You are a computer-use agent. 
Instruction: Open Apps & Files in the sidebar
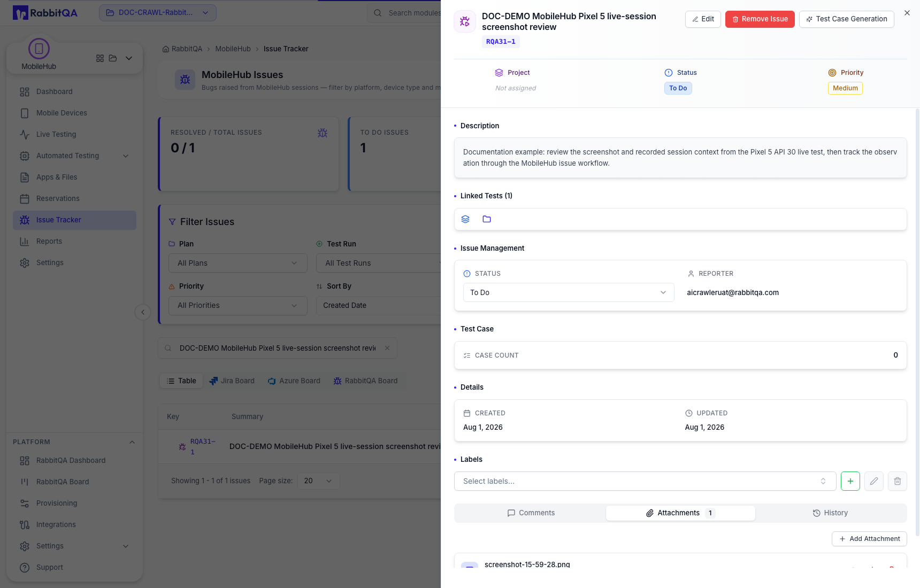[x=74, y=177]
